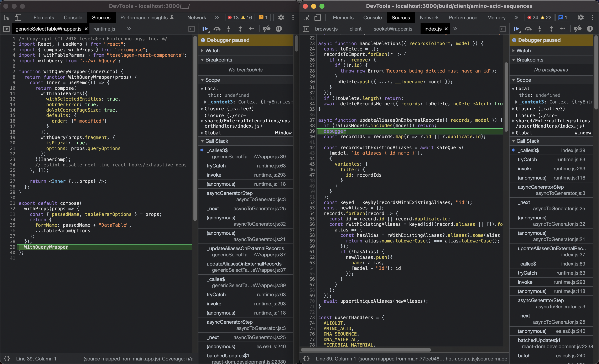Toggle device toolbar icon in right DevTools window

coord(318,17)
